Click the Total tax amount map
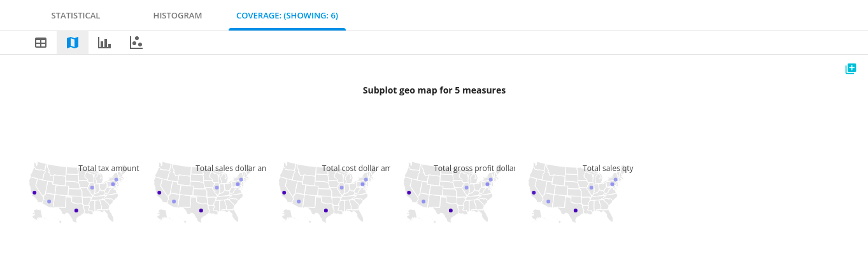Image resolution: width=868 pixels, height=262 pixels. [x=76, y=191]
